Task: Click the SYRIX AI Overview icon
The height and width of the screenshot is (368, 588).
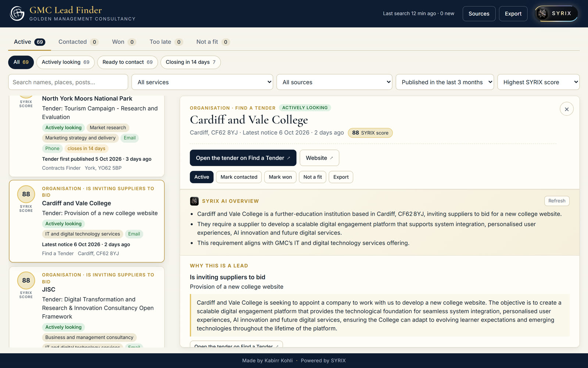Action: pos(194,201)
